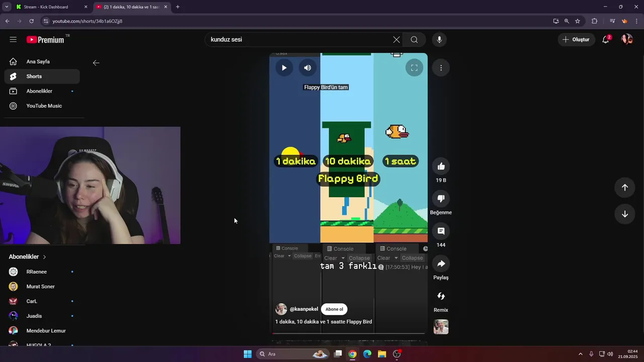Open File Explorer from the taskbar
The width and height of the screenshot is (644, 362).
coord(382,354)
